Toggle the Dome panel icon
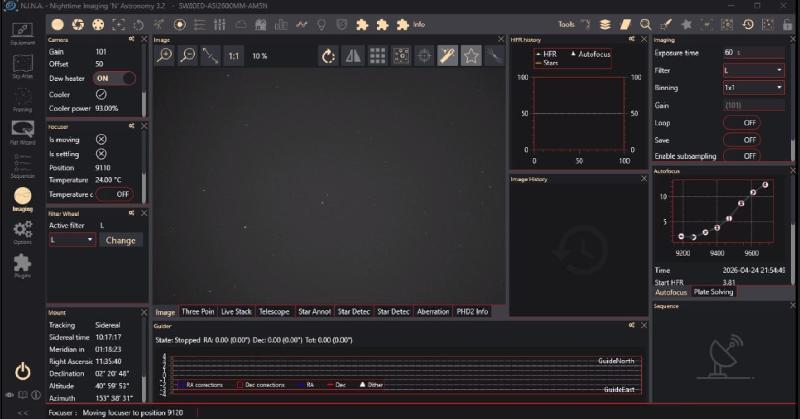The image size is (800, 419). [261, 24]
